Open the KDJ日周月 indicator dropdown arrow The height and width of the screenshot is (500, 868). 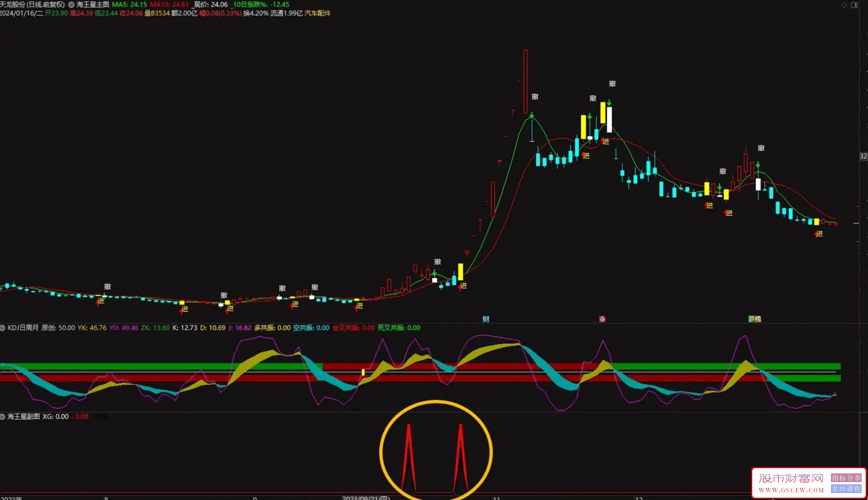tap(3, 328)
